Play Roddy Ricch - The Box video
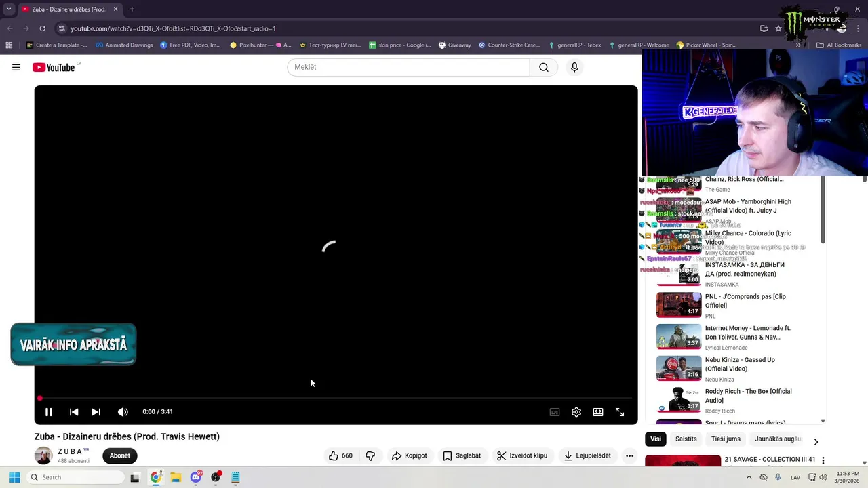Screen dimensions: 868x488 point(679,400)
